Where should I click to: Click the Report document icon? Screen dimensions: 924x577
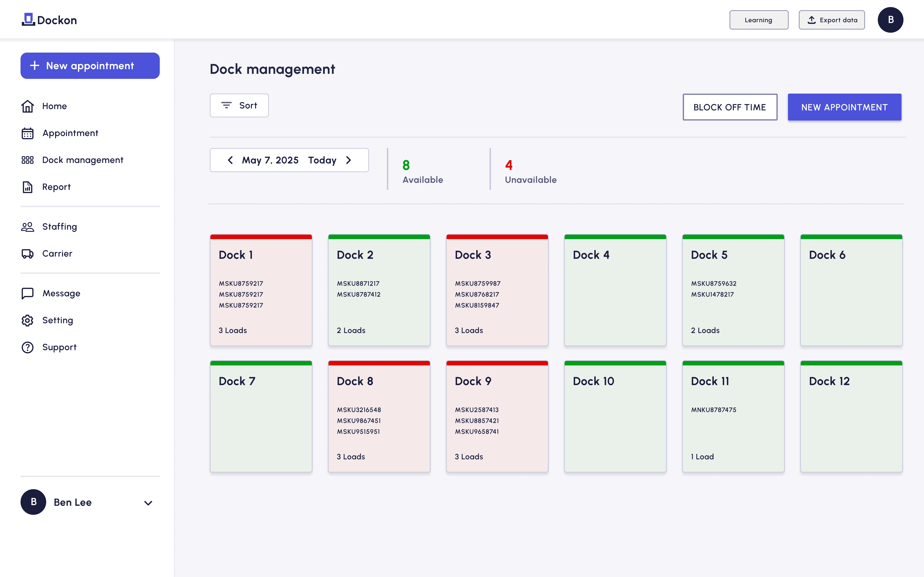coord(27,187)
